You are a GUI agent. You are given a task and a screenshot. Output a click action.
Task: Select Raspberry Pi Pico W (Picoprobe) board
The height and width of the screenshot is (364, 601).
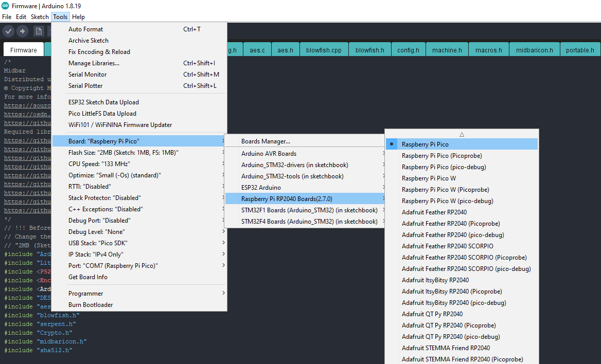coord(462,190)
